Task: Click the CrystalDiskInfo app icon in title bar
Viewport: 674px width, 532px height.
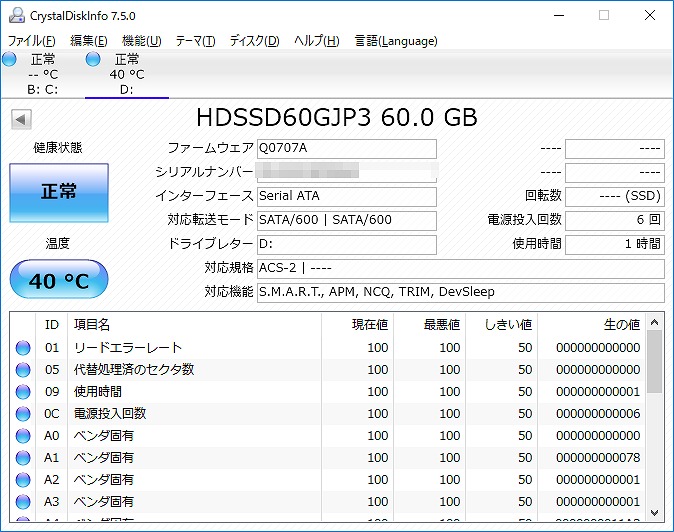Action: [17, 16]
